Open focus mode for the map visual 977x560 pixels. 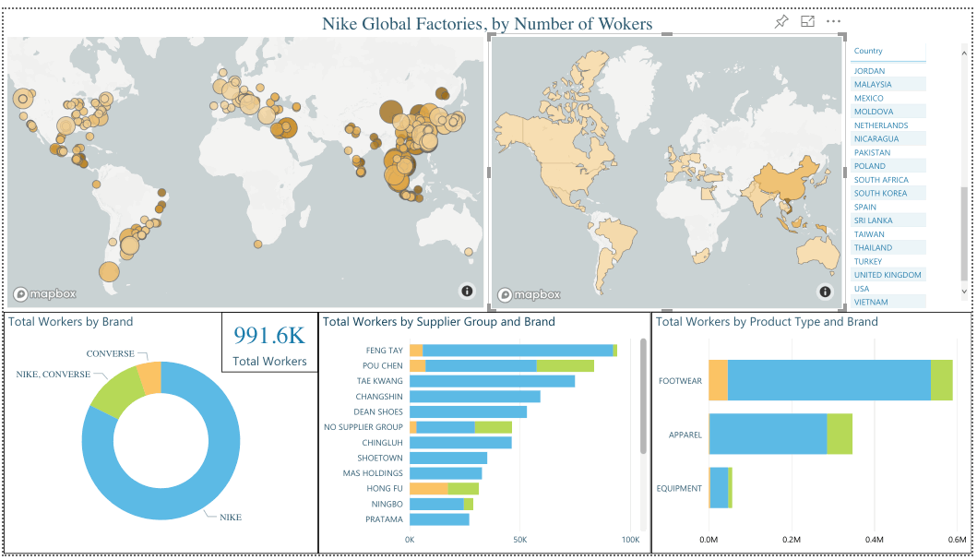[x=807, y=21]
